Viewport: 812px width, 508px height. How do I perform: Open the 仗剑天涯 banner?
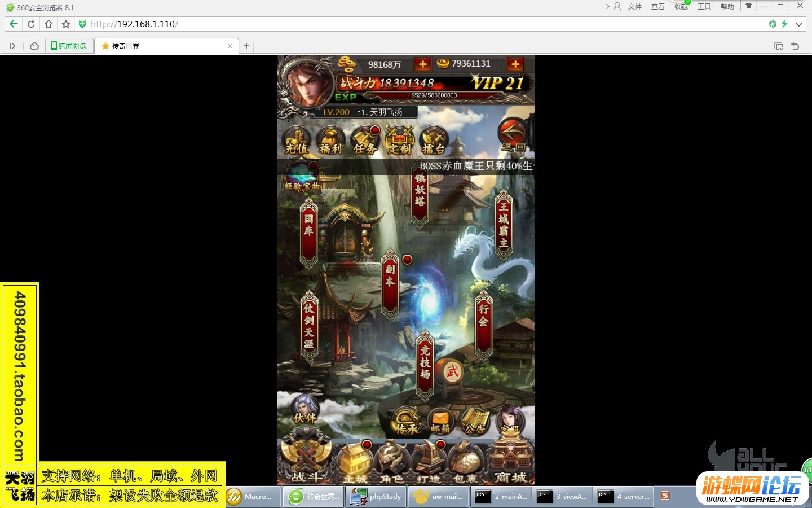coord(309,326)
